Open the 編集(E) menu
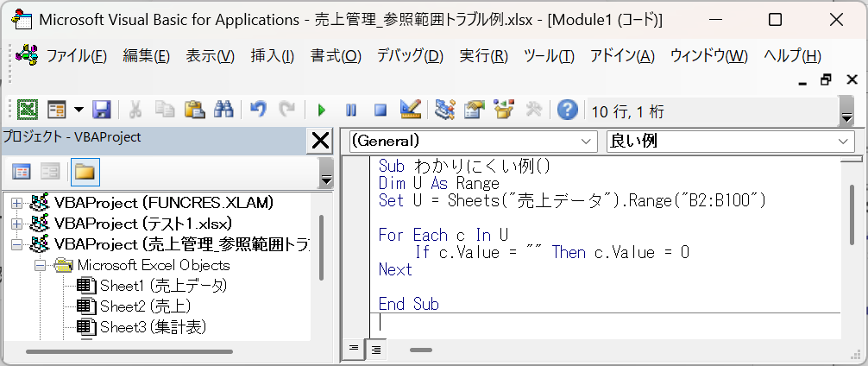Screen dimensions: 868x366 pyautogui.click(x=146, y=56)
